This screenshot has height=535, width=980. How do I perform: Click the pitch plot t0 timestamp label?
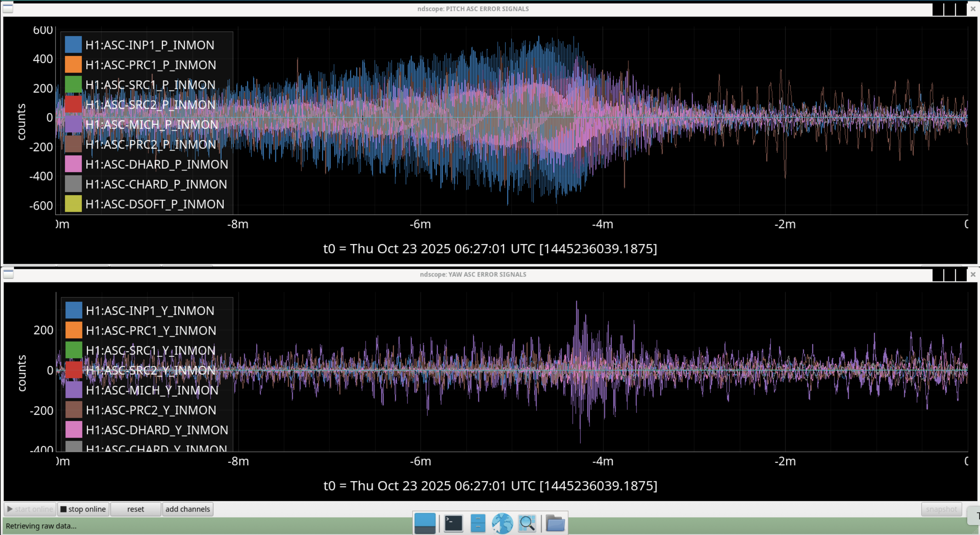pyautogui.click(x=490, y=249)
